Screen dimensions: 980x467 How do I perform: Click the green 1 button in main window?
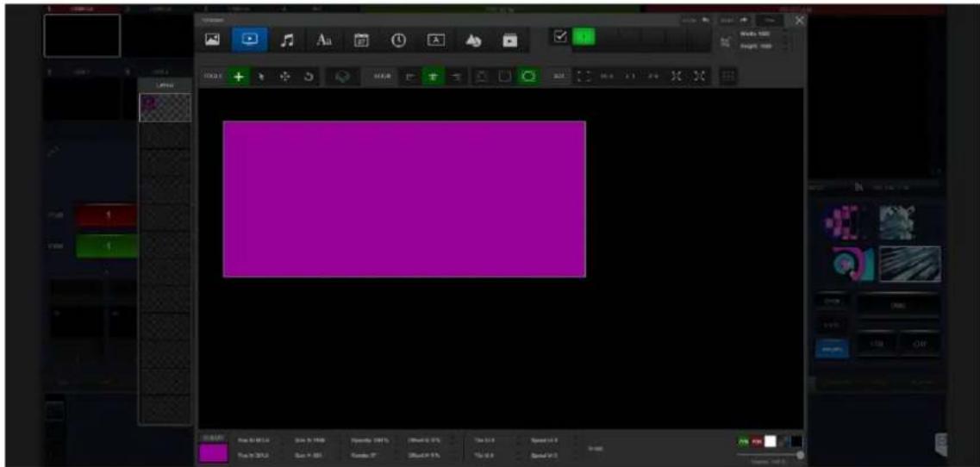(x=106, y=246)
